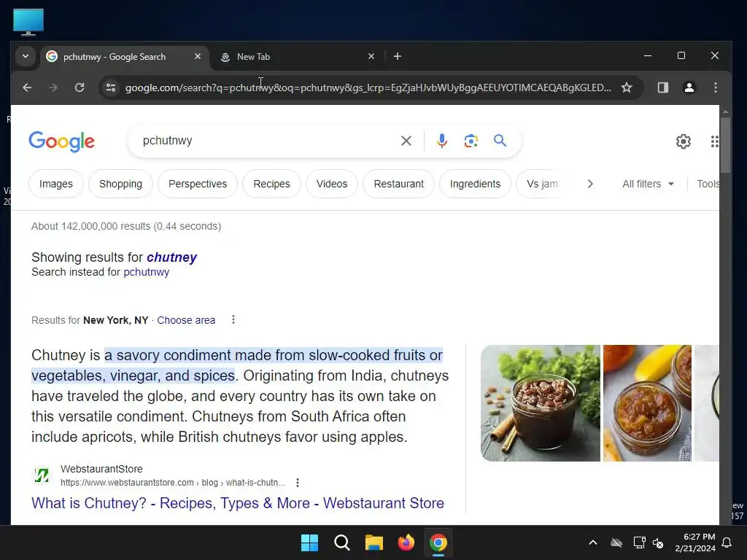Screen dimensions: 747x560
Task: Open a new tab with plus button
Action: pos(398,57)
